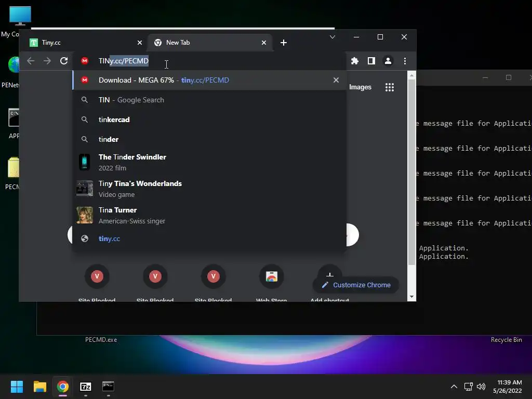532x399 pixels.
Task: Open File Explorer from the taskbar
Action: pyautogui.click(x=39, y=387)
